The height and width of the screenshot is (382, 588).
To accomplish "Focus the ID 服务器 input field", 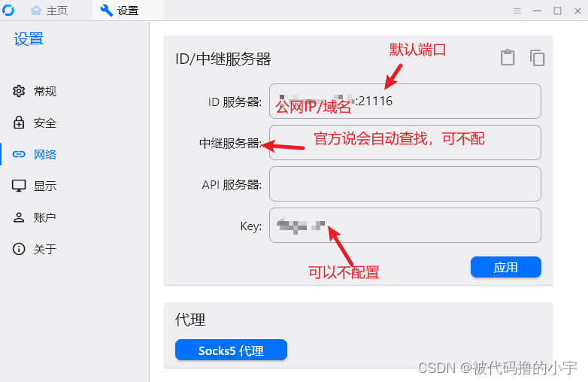I will (x=405, y=102).
